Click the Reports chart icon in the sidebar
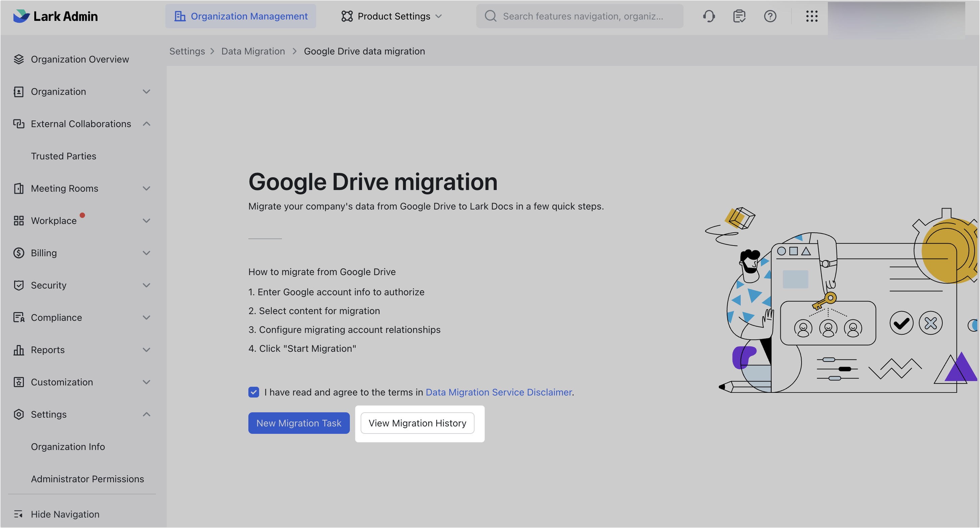The width and height of the screenshot is (980, 528). pyautogui.click(x=19, y=349)
